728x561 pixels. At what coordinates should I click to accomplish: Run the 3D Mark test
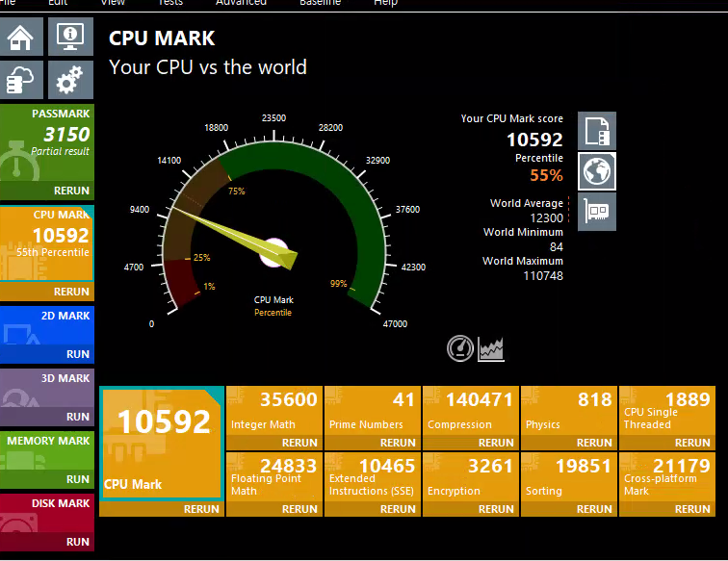[78, 418]
